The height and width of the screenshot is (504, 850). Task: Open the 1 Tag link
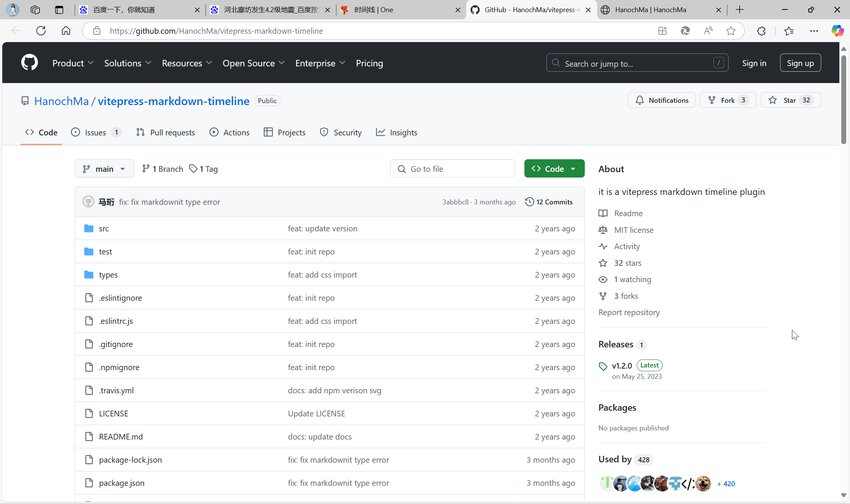point(204,169)
